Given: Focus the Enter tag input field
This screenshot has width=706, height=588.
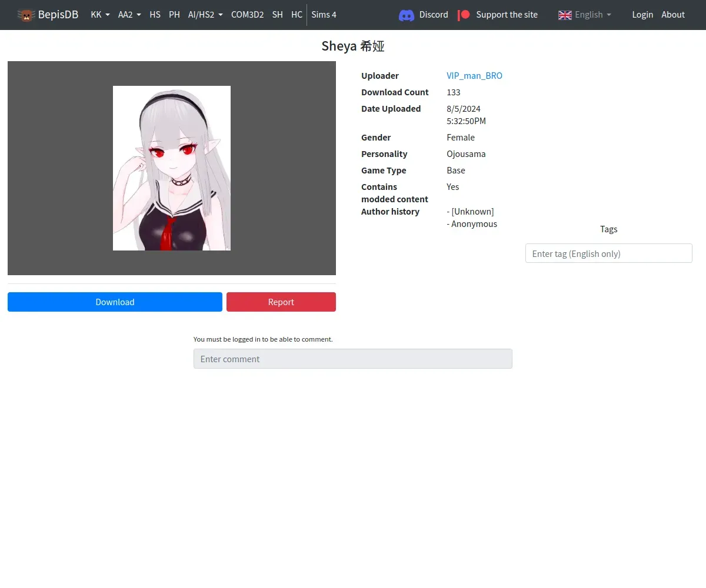Looking at the screenshot, I should (608, 253).
